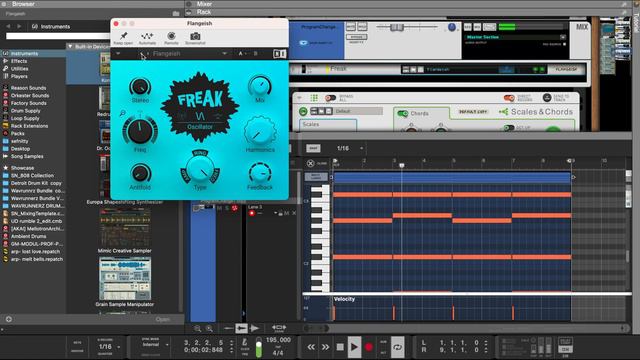Toggle Bypass All in player device
This screenshot has height=360, width=640.
pyautogui.click(x=330, y=98)
